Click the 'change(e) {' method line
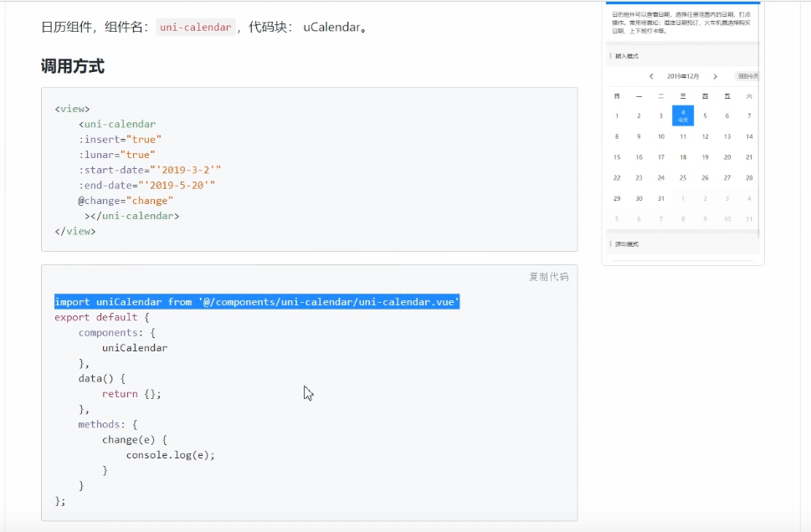Screen dimensions: 811x532 pyautogui.click(x=135, y=440)
